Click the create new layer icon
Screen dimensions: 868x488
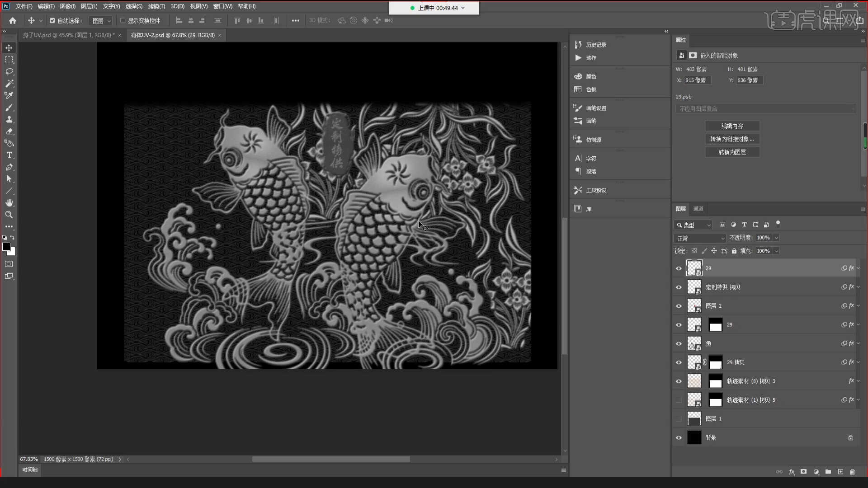click(840, 472)
